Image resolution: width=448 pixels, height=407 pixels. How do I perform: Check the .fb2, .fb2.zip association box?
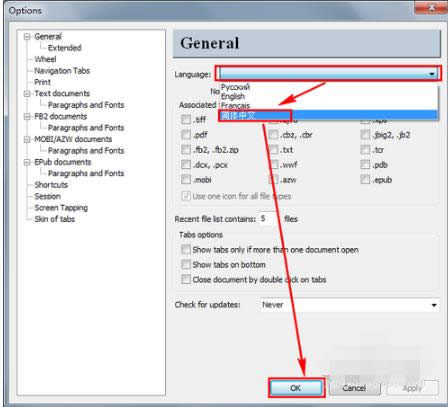pos(186,150)
